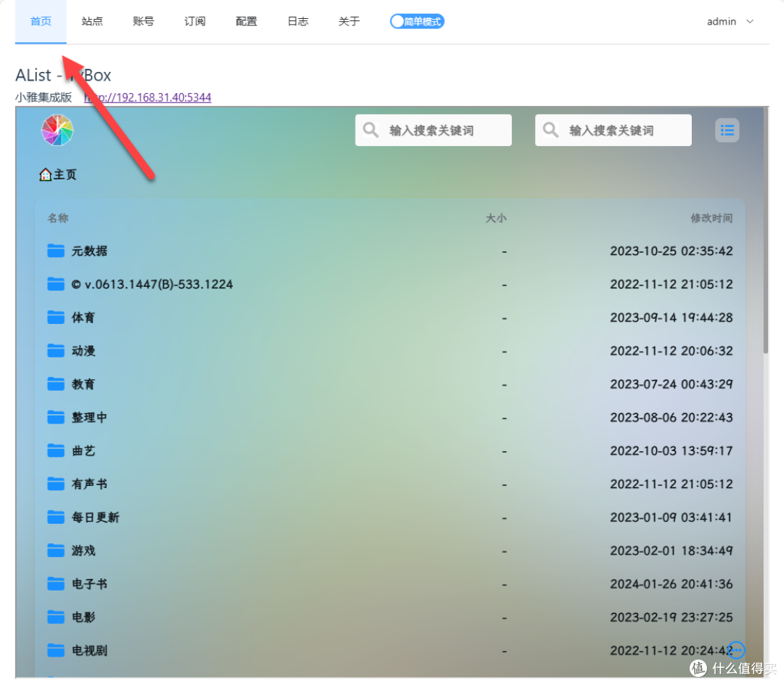Click the magnifier icon in the left search box
Viewport: 784px width, 685px height.
[370, 129]
